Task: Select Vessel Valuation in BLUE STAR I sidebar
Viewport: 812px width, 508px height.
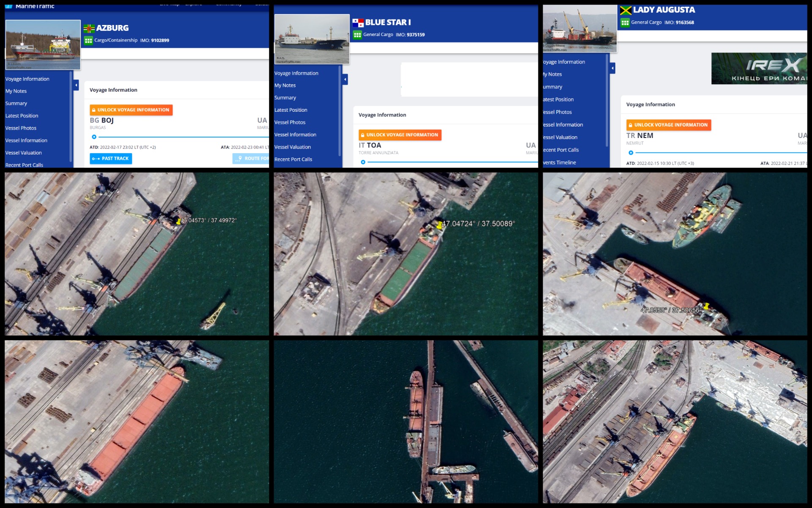Action: point(292,147)
